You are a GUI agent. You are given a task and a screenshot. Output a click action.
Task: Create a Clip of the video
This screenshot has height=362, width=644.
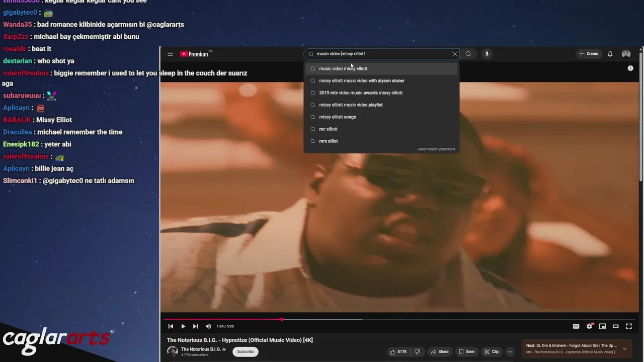click(492, 351)
